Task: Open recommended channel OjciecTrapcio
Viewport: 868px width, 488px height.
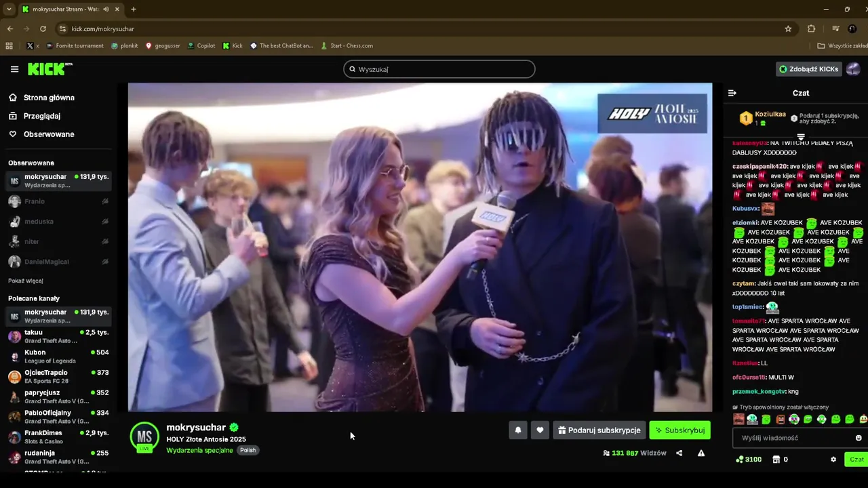Action: pos(58,376)
